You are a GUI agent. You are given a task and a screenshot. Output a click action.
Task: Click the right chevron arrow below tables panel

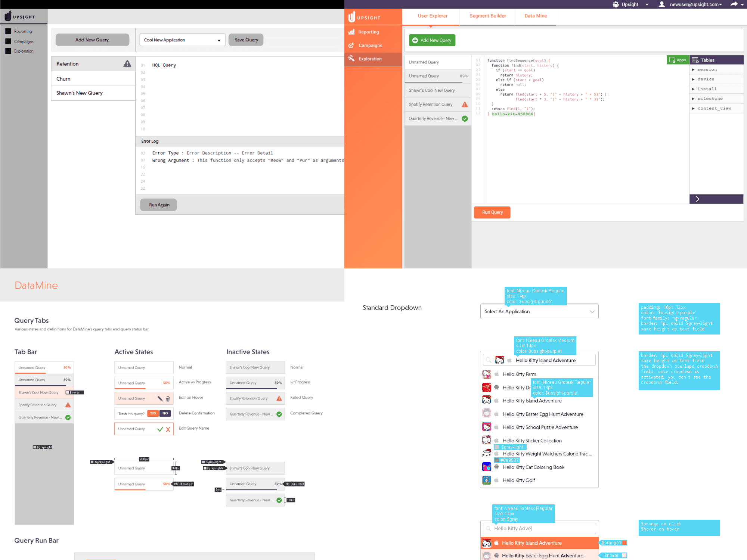coord(697,199)
